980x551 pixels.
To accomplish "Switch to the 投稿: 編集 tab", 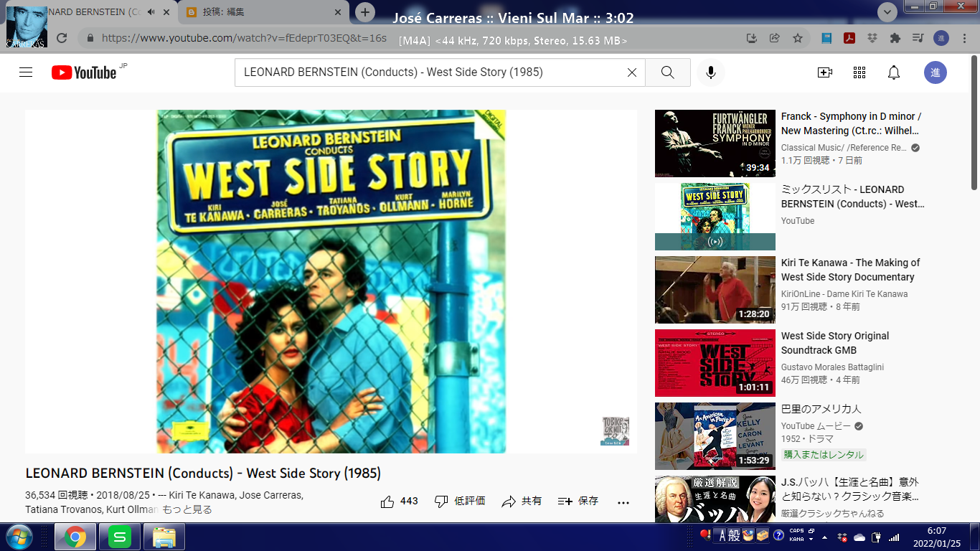I will [x=263, y=12].
